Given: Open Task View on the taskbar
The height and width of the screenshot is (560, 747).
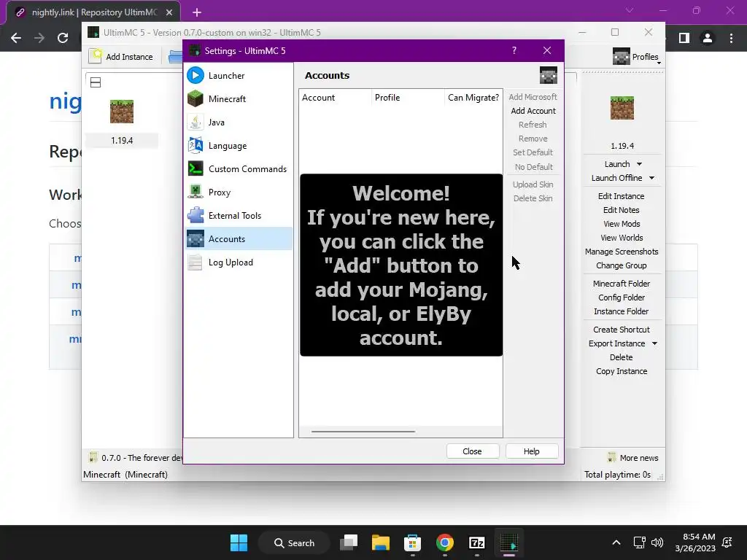Looking at the screenshot, I should [x=349, y=542].
